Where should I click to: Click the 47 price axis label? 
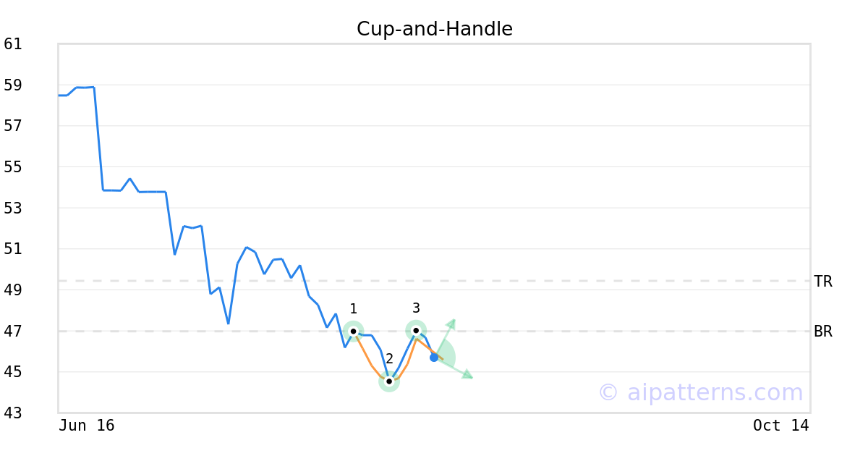pyautogui.click(x=13, y=332)
